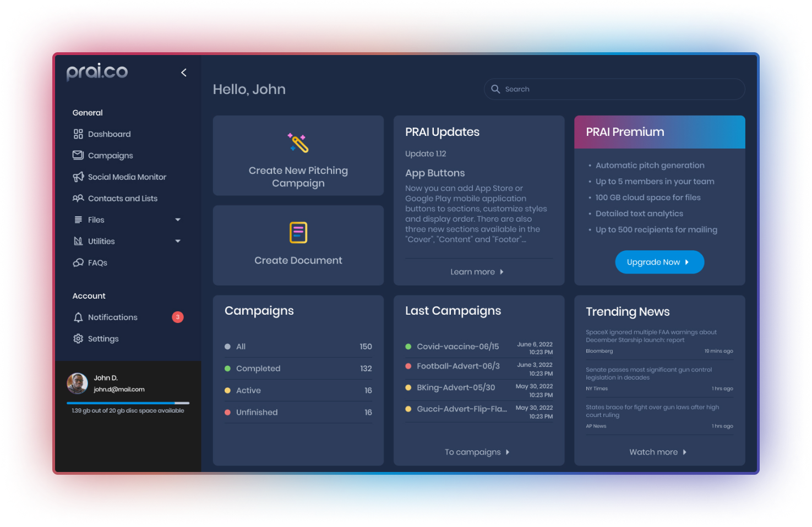Screen dimensions: 812x527
Task: Open the BKing-Advert-05/30 campaign
Action: (479, 389)
